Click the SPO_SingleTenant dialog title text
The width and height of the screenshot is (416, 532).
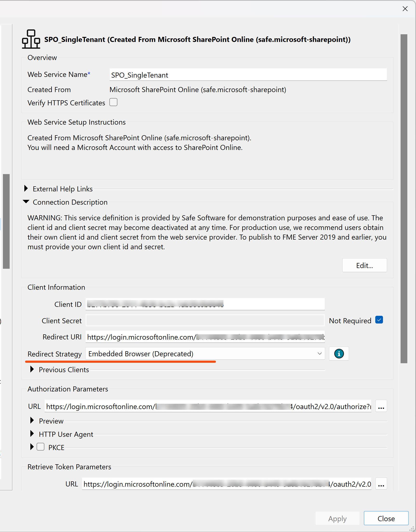tap(197, 40)
